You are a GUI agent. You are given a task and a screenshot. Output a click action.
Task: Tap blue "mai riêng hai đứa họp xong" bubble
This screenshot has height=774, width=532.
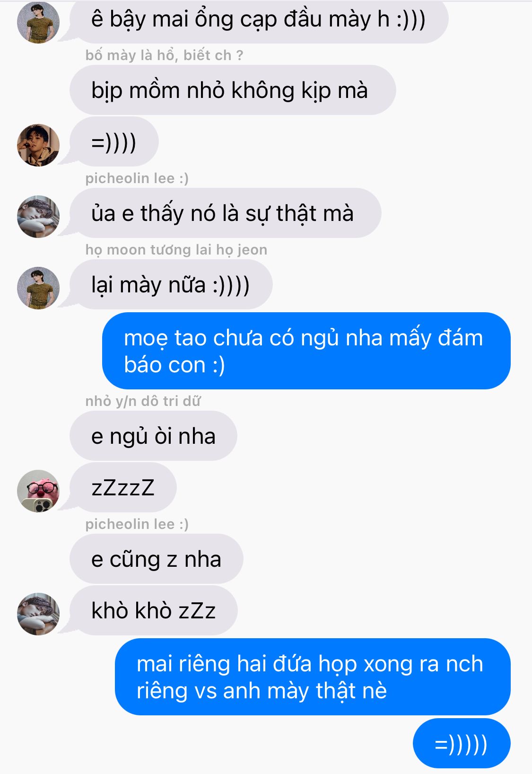[313, 677]
